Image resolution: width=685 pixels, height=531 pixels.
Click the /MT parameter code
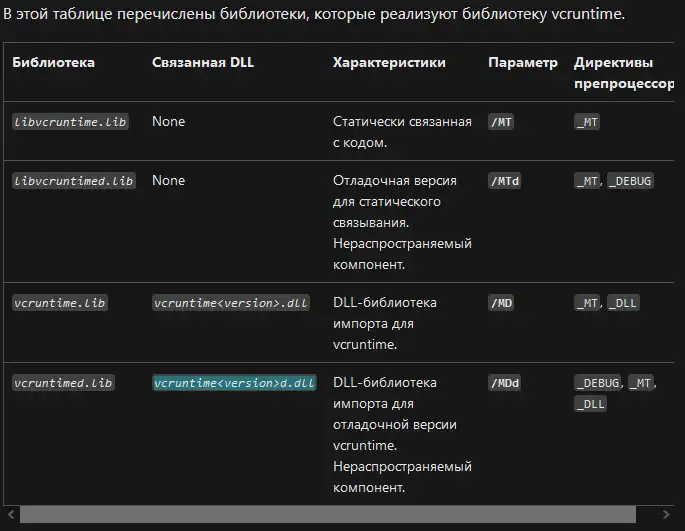click(x=501, y=122)
